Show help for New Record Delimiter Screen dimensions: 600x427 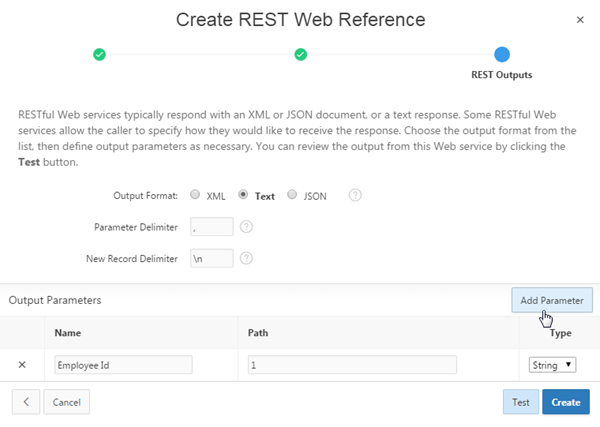246,258
